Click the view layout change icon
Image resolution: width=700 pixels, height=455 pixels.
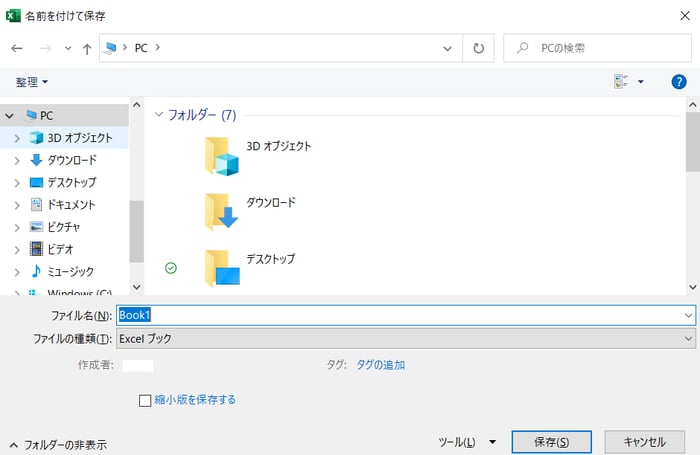pos(621,81)
